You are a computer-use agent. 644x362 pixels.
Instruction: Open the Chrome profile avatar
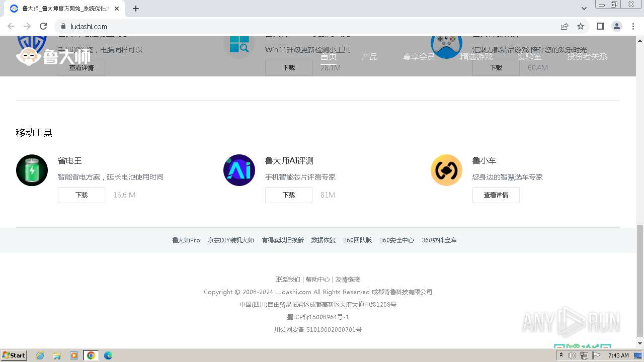pos(616,26)
